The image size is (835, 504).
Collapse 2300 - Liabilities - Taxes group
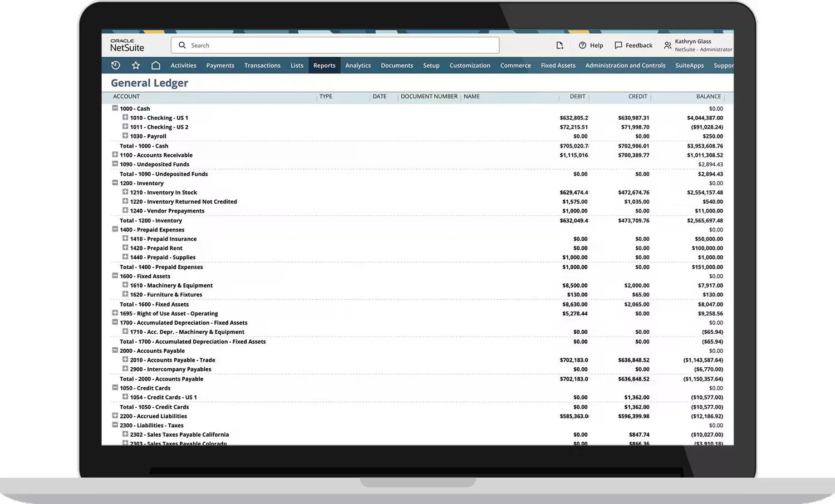click(x=115, y=424)
